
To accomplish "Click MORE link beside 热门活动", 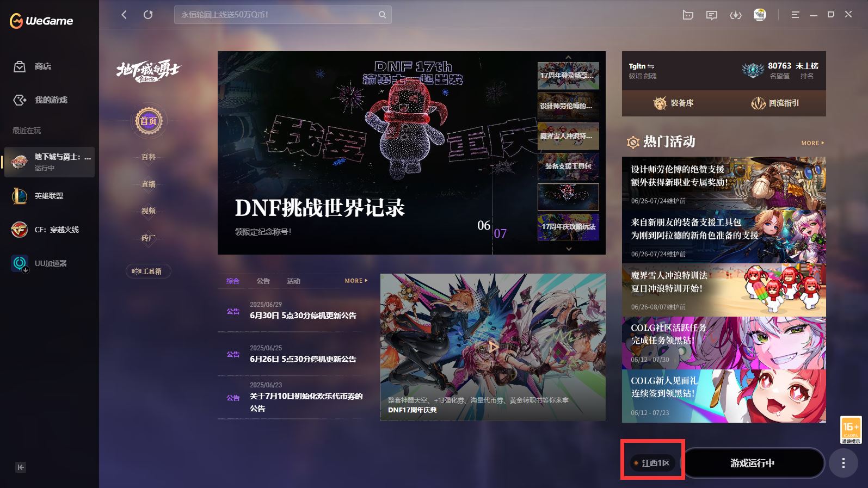I will pyautogui.click(x=812, y=143).
